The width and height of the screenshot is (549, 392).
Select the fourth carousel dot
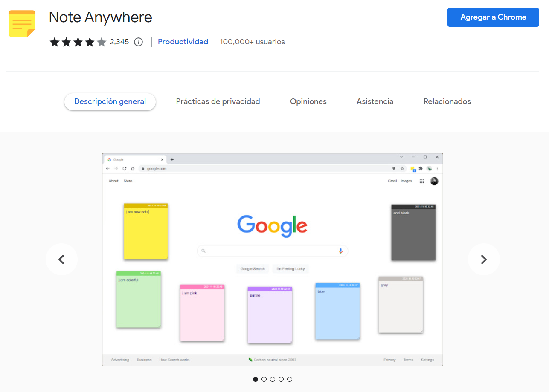pyautogui.click(x=281, y=379)
